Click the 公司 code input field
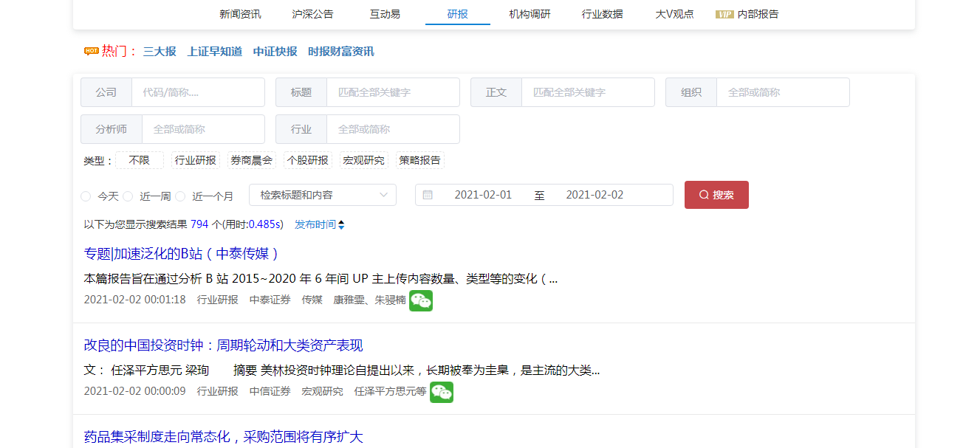Image resolution: width=980 pixels, height=448 pixels. click(x=198, y=92)
